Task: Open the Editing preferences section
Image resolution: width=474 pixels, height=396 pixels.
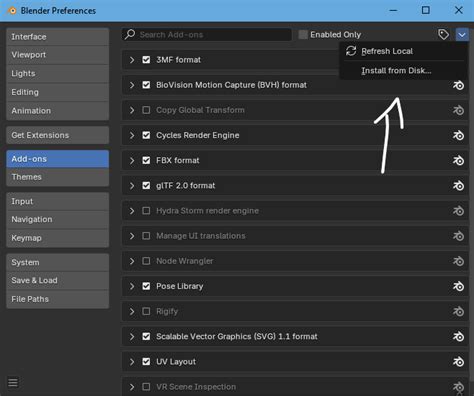Action: [58, 92]
